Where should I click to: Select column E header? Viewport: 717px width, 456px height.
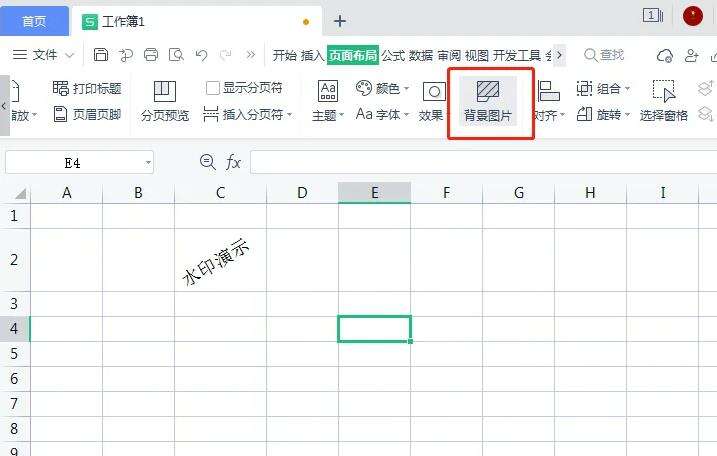(x=375, y=193)
